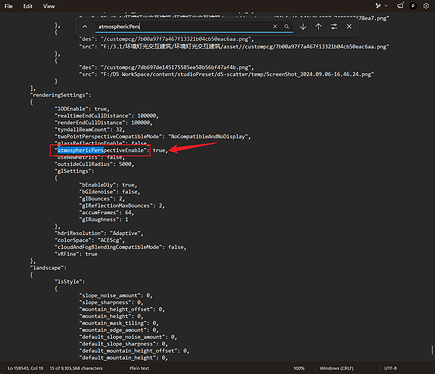Click the character count in the status bar
The height and width of the screenshot is (374, 435).
click(76, 368)
